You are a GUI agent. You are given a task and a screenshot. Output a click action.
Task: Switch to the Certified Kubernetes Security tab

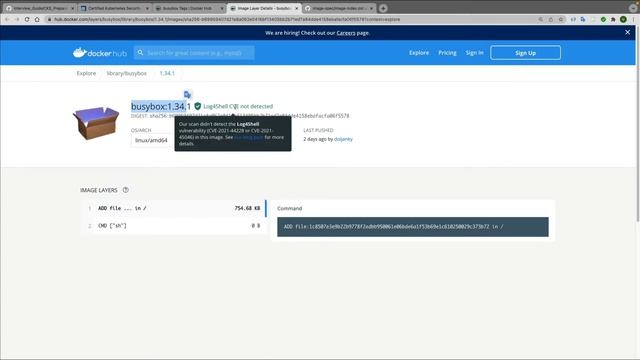114,8
